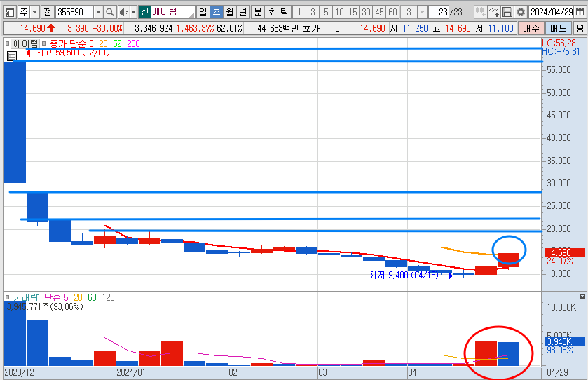Choose the 60 interval button
The width and height of the screenshot is (588, 380).
coord(392,13)
